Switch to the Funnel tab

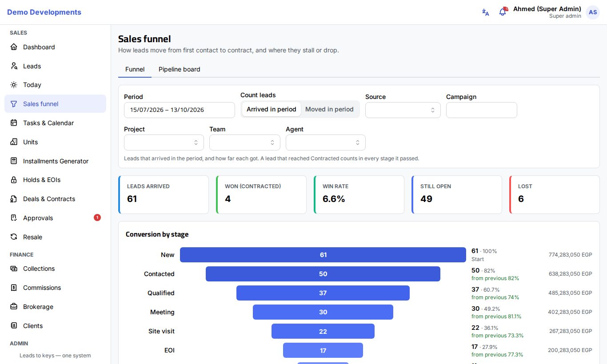click(135, 69)
